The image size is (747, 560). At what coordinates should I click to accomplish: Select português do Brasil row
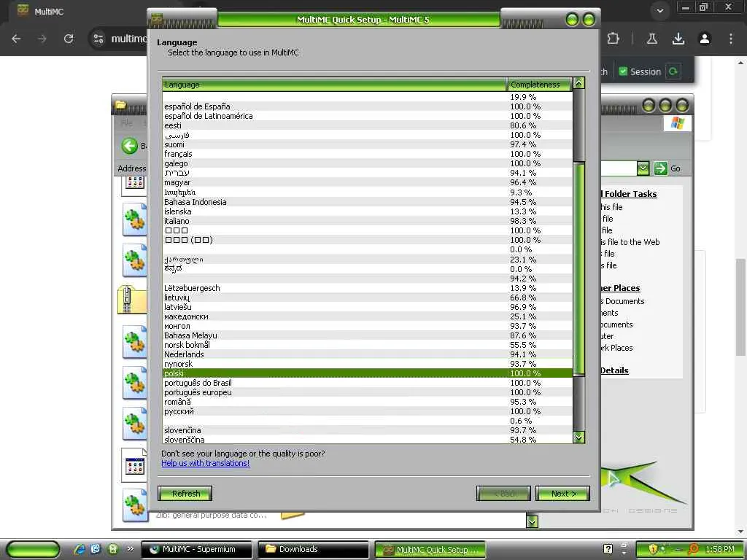[x=368, y=383]
